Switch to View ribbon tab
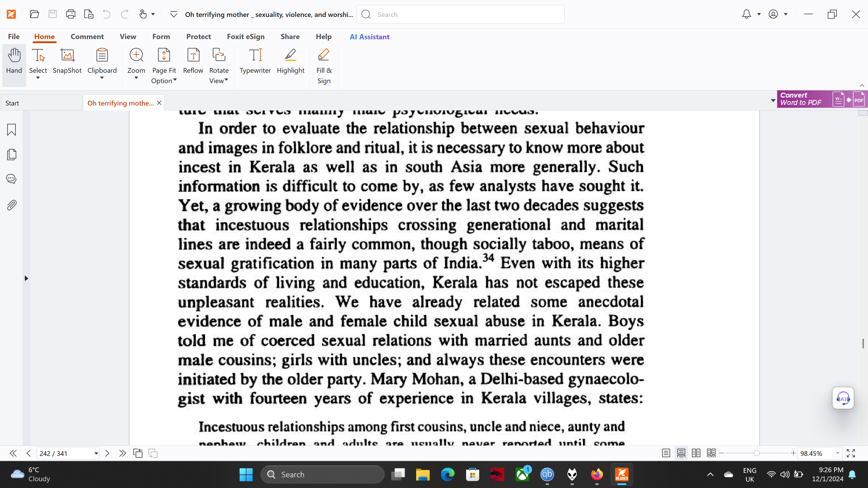 click(128, 36)
